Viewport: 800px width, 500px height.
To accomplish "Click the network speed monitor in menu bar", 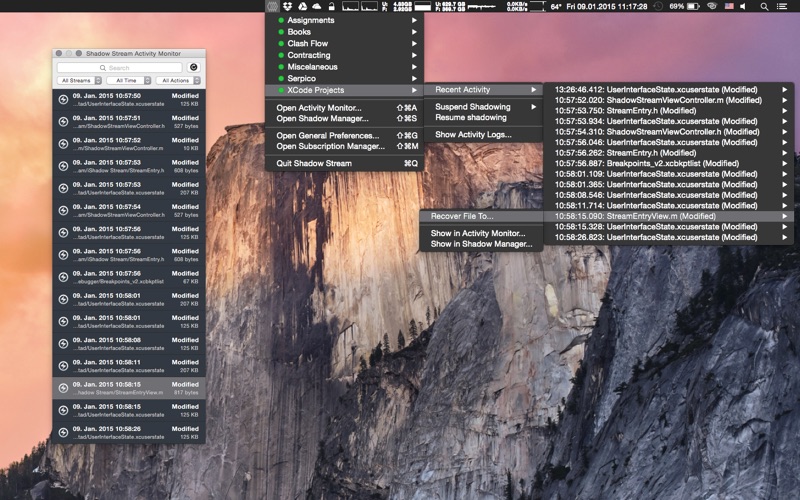I will tap(517, 6).
